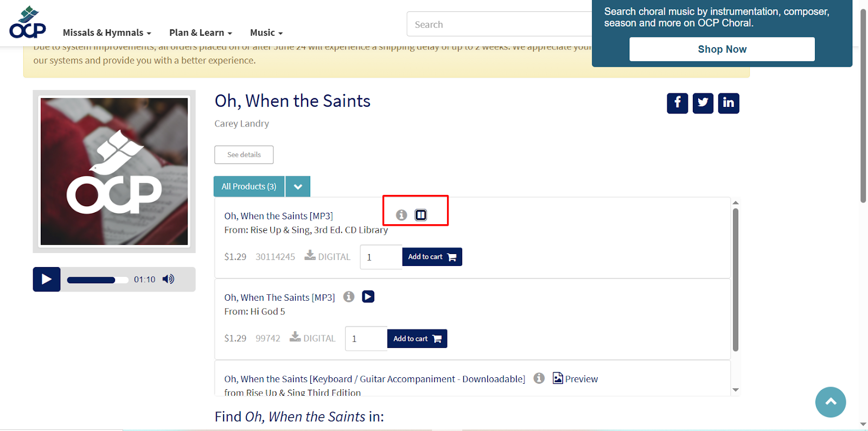Click the Search input field

499,24
